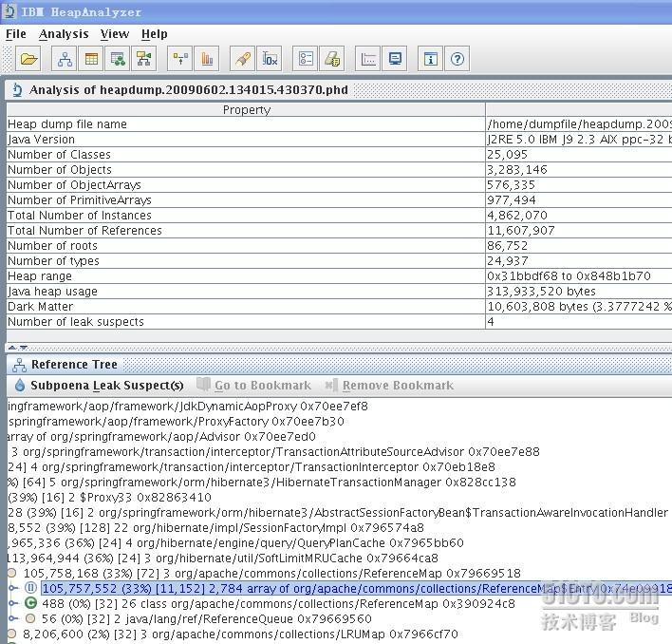
Task: Select array of Advisor 0x70ee7ed0 row
Action: (x=161, y=437)
